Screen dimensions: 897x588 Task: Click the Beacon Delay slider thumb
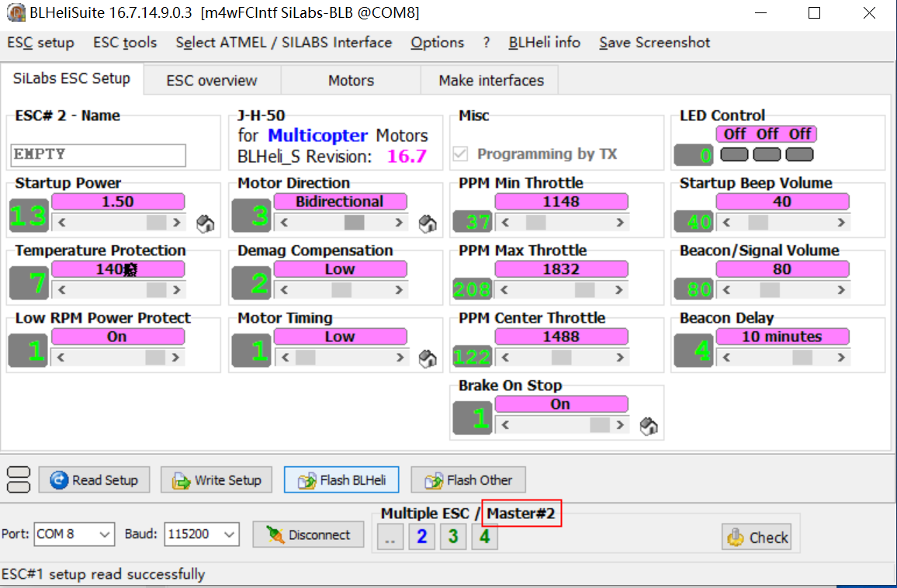click(x=802, y=358)
